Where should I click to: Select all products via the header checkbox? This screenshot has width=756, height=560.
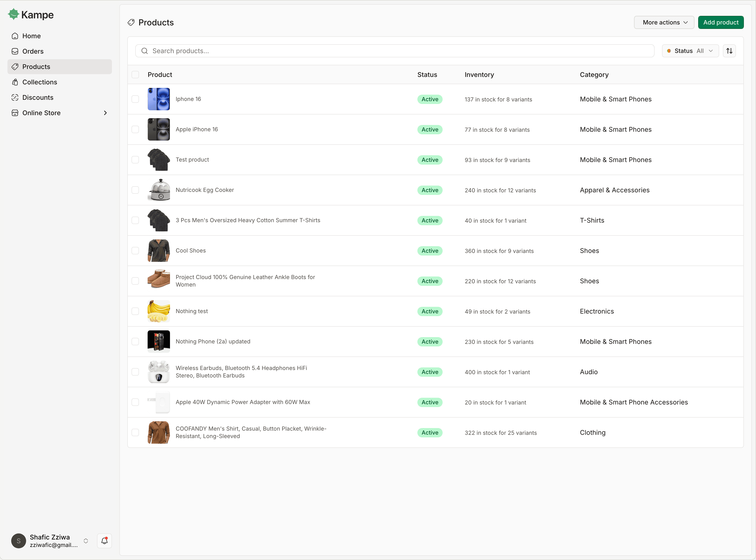click(135, 74)
